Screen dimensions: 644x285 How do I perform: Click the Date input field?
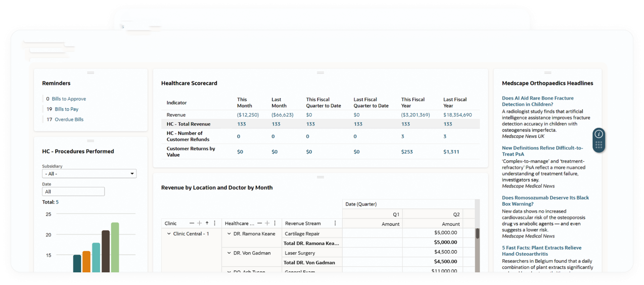73,192
